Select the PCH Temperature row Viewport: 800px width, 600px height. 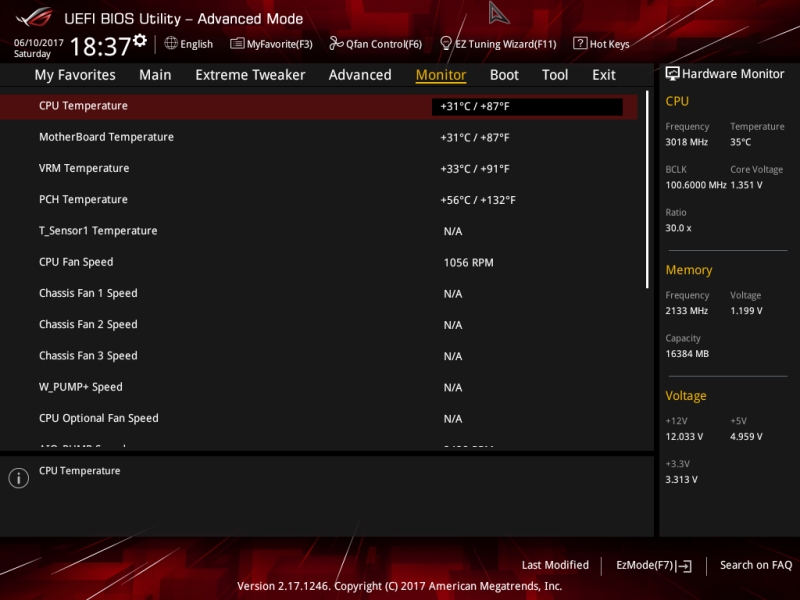click(x=319, y=199)
